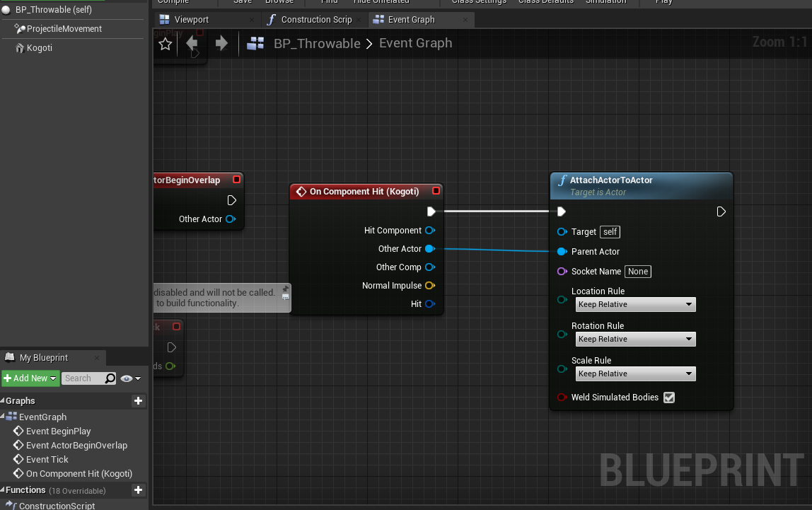Image resolution: width=812 pixels, height=510 pixels.
Task: Switch to the Viewport tab
Action: tap(191, 20)
